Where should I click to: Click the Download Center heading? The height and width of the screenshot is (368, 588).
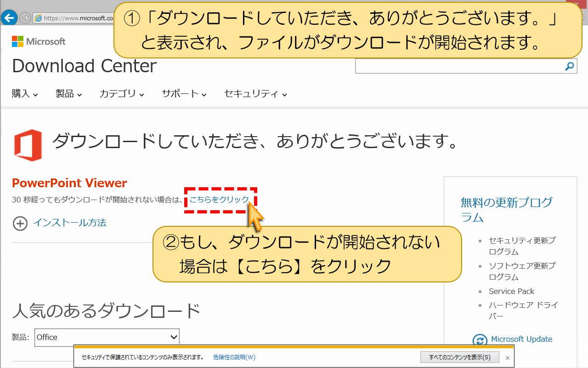[x=84, y=66]
